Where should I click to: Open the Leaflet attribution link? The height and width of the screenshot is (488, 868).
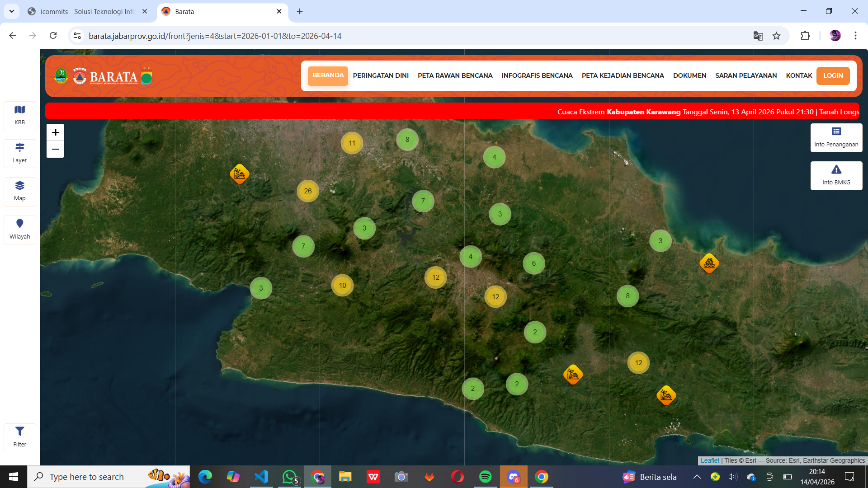(709, 460)
